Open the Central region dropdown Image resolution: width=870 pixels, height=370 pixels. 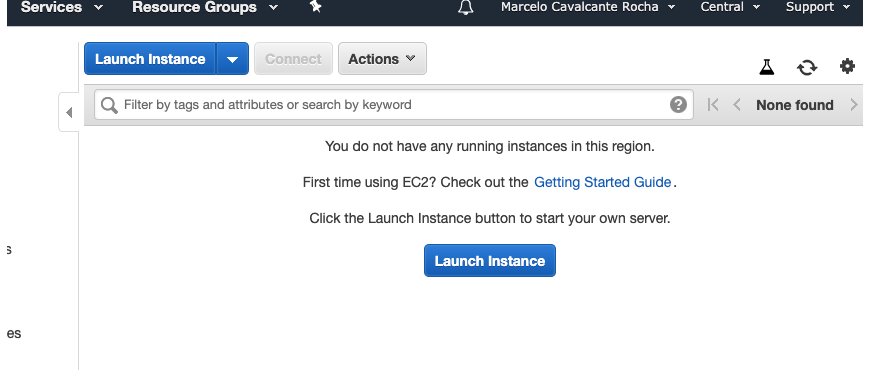730,7
